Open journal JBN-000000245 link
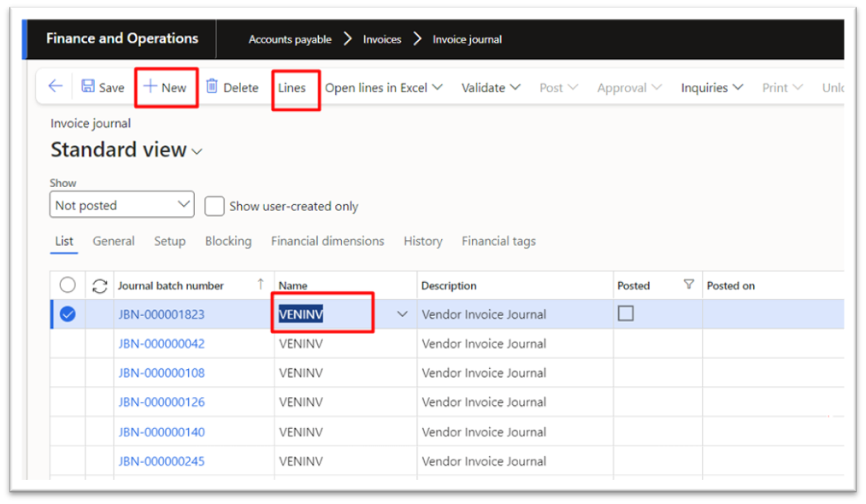 [162, 461]
